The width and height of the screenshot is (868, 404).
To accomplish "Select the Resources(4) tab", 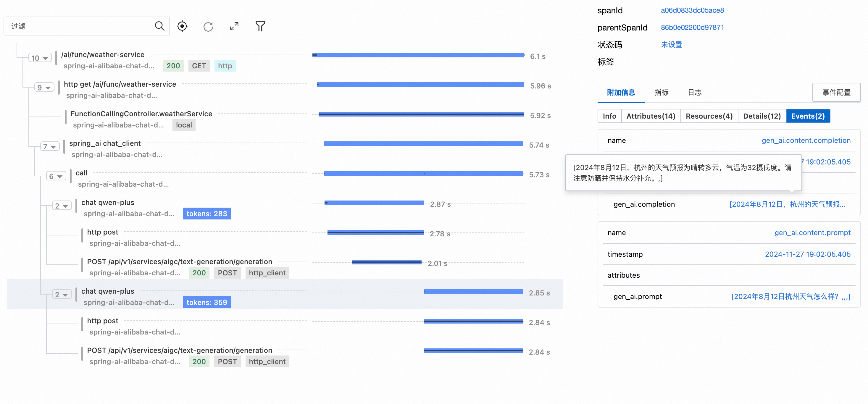I will [x=709, y=116].
